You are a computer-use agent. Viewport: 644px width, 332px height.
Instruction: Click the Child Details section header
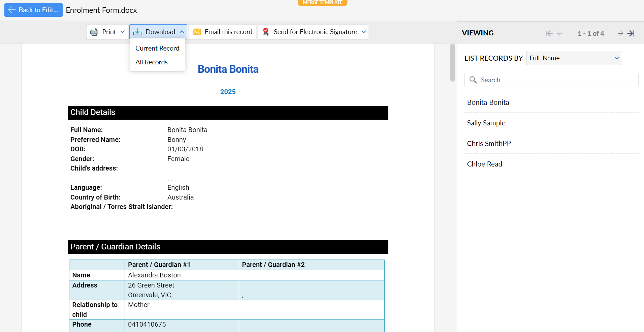[x=228, y=113]
